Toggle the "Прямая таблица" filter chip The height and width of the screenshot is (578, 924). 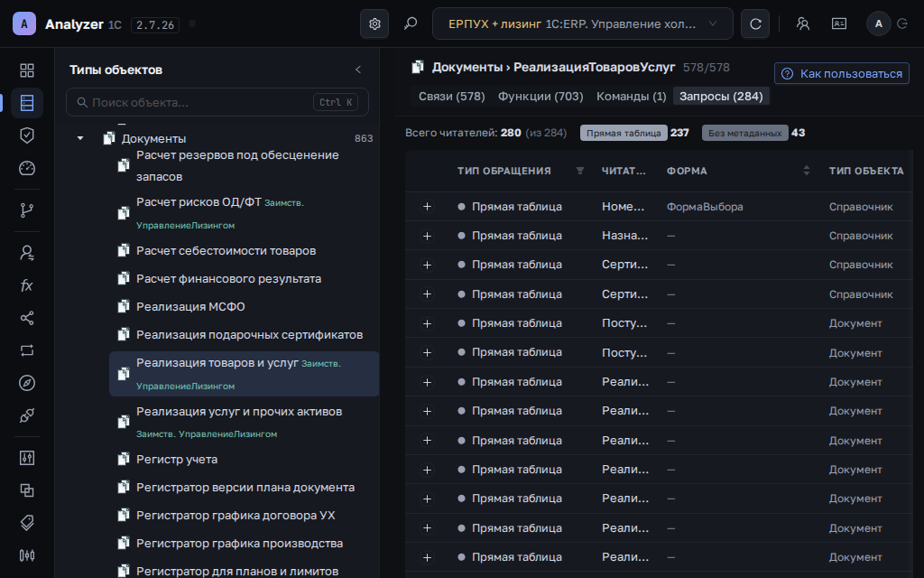[x=624, y=133]
